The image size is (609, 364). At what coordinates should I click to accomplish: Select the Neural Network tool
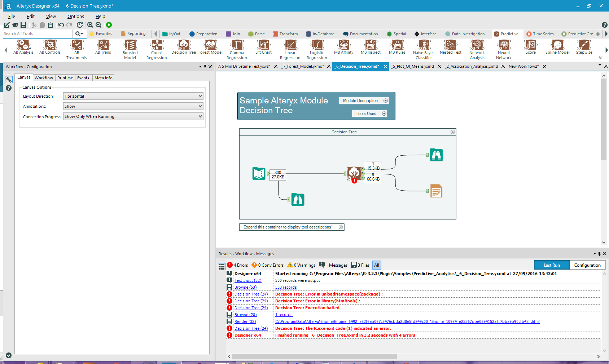click(x=504, y=50)
